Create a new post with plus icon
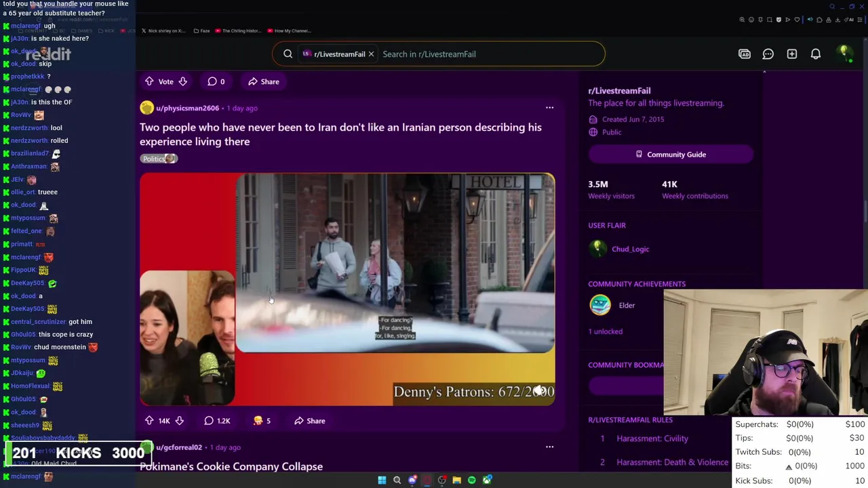Screen dimensions: 868x488 [792, 54]
